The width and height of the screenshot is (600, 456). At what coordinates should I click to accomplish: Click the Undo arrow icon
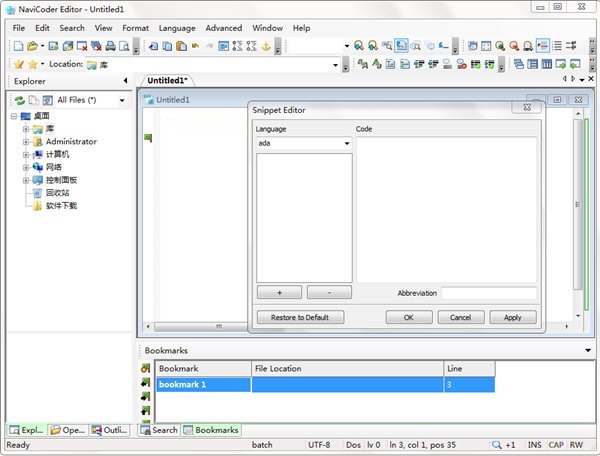(196, 46)
